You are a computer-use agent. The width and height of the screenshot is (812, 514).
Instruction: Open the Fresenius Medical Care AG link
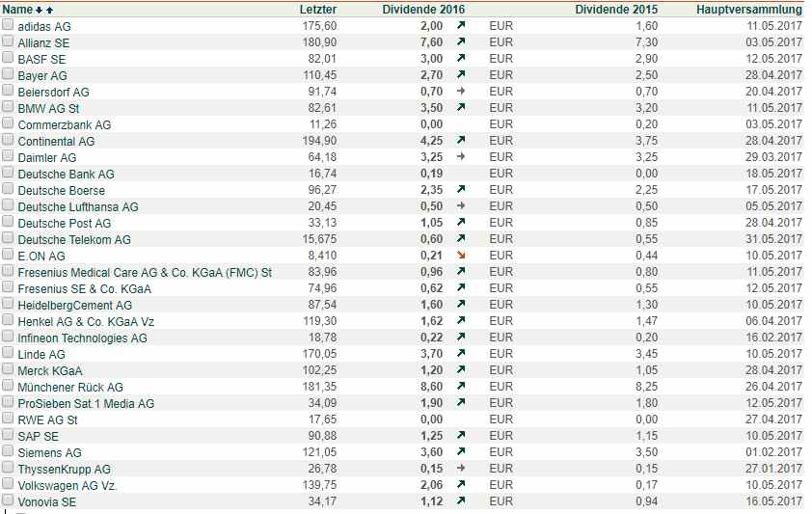pos(145,272)
